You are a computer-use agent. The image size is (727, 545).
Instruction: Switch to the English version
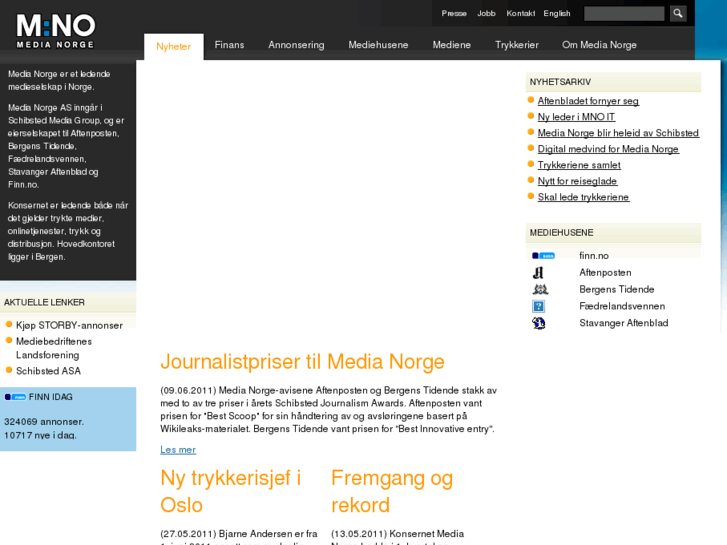coord(557,13)
